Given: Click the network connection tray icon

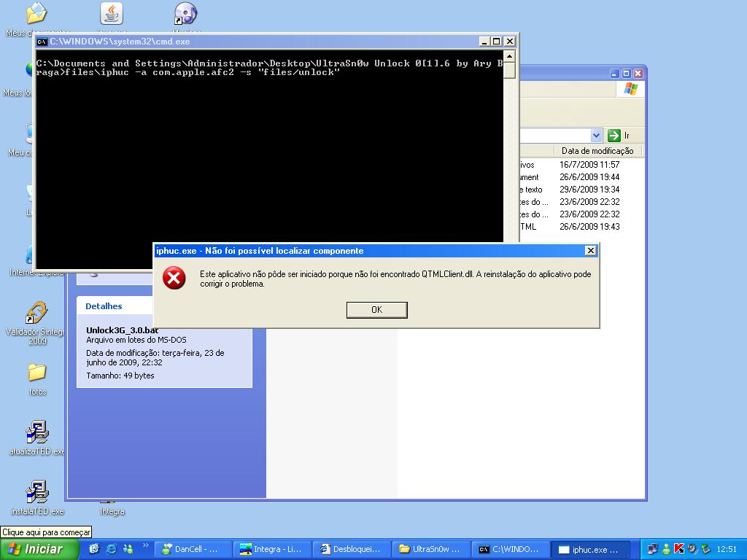Looking at the screenshot, I should pos(653,549).
